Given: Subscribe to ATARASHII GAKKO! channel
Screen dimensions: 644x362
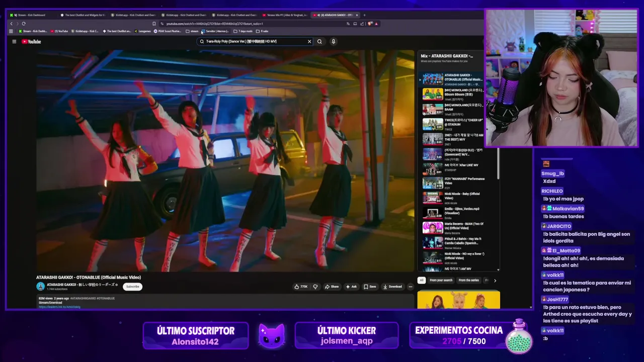Looking at the screenshot, I should [x=133, y=287].
